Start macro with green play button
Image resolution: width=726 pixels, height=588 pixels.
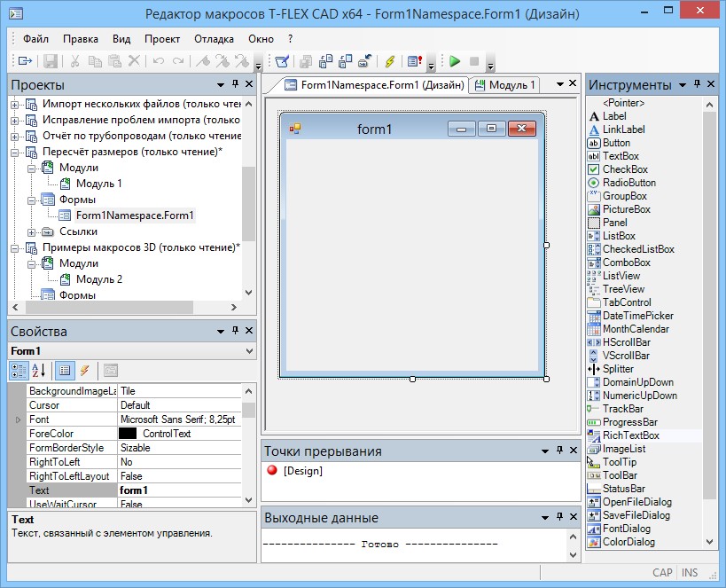pyautogui.click(x=455, y=60)
